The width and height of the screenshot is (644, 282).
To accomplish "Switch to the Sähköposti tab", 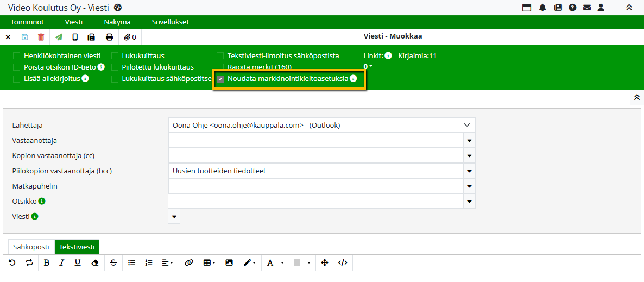I will tap(31, 247).
